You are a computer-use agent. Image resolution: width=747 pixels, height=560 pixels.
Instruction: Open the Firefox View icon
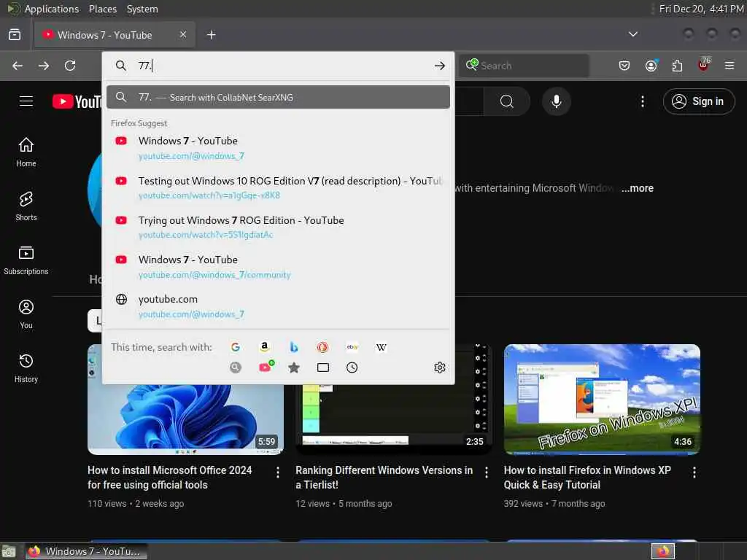(x=15, y=35)
